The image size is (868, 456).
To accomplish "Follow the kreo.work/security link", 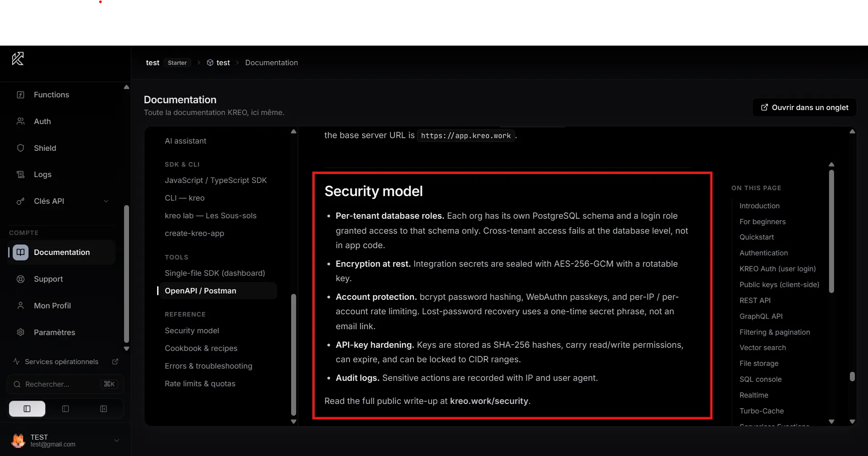I will (489, 401).
